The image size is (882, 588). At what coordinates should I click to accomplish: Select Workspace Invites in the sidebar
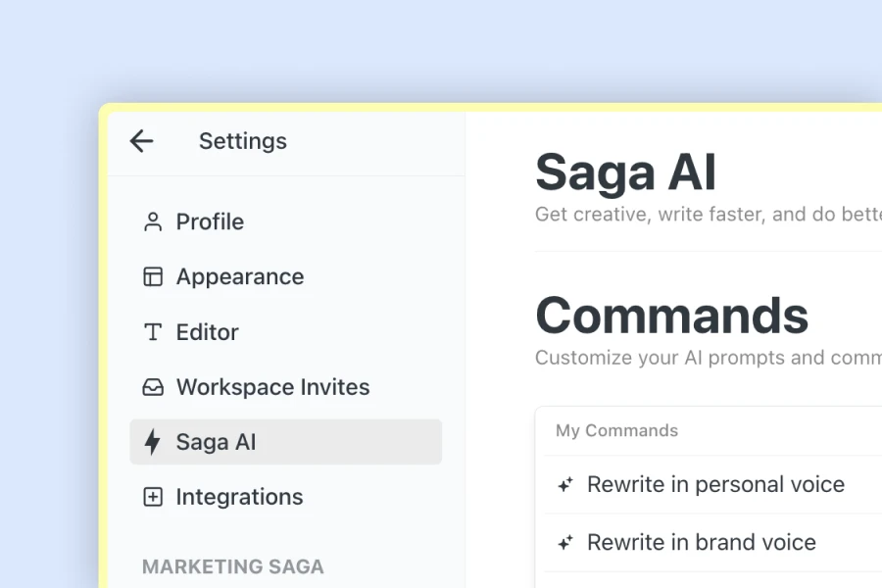click(x=271, y=387)
